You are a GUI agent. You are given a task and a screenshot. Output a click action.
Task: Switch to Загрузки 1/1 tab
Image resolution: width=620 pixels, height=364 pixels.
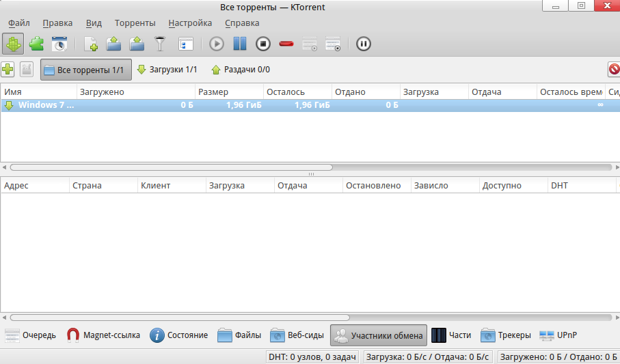click(x=167, y=70)
